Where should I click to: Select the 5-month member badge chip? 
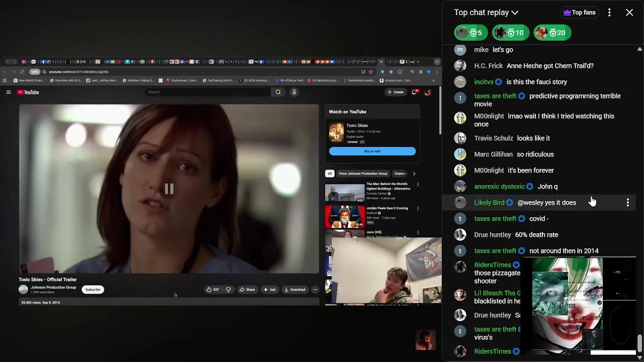470,33
